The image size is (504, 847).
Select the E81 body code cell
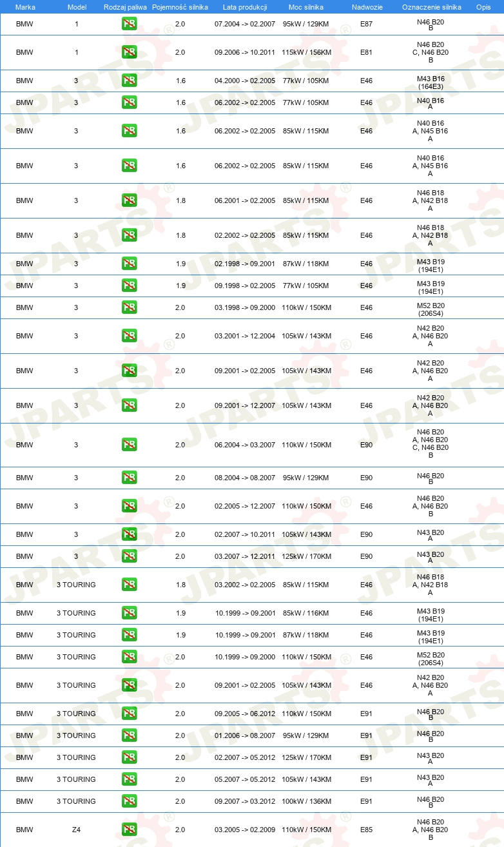(366, 52)
